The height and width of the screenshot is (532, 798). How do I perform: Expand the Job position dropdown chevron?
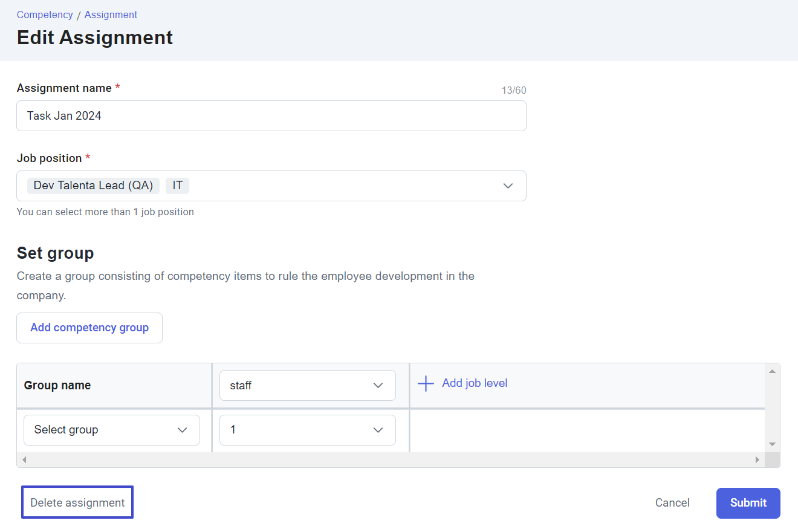pyautogui.click(x=508, y=186)
